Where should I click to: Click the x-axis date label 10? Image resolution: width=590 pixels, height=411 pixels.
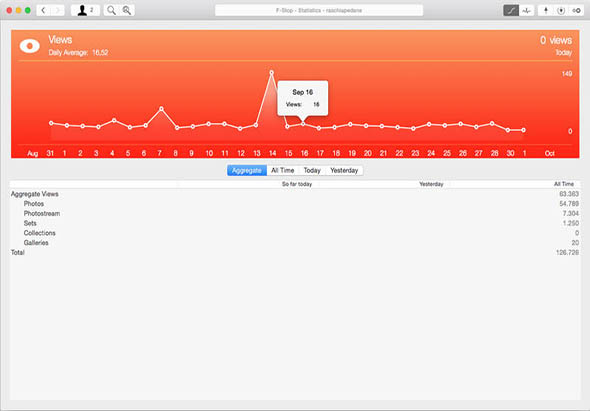[x=209, y=153]
